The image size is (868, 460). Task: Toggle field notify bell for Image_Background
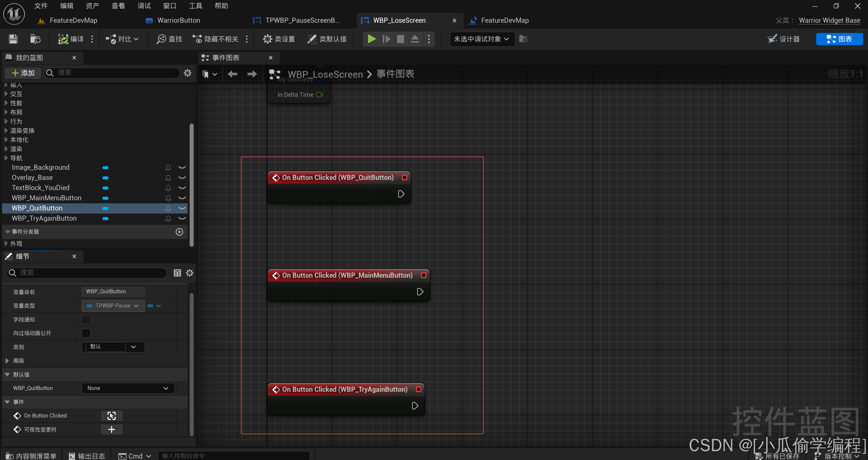168,167
